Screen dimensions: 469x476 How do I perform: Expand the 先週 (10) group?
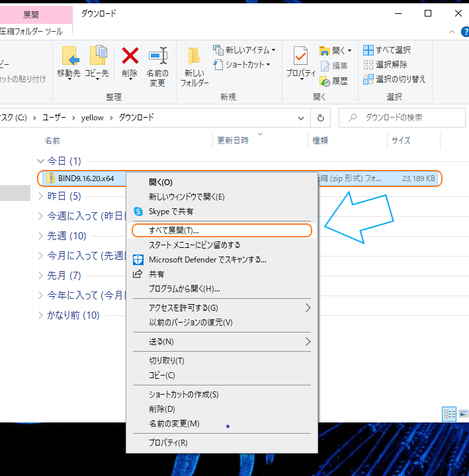click(40, 236)
